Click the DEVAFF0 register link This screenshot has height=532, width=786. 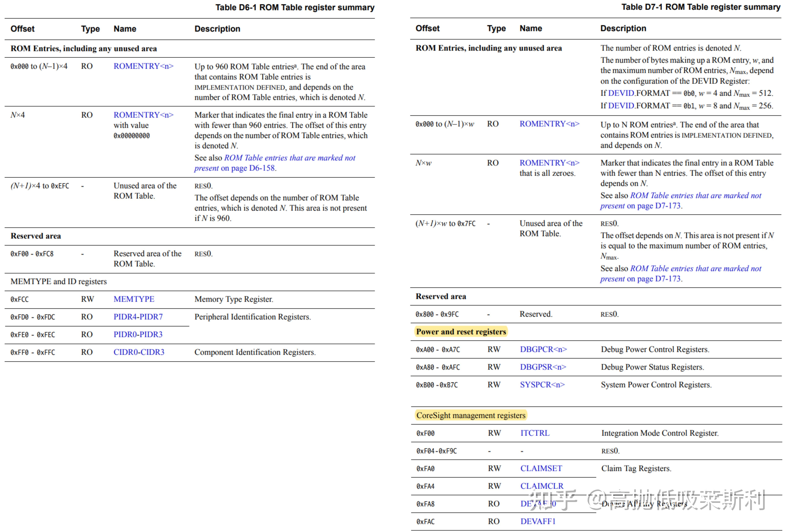(x=538, y=504)
